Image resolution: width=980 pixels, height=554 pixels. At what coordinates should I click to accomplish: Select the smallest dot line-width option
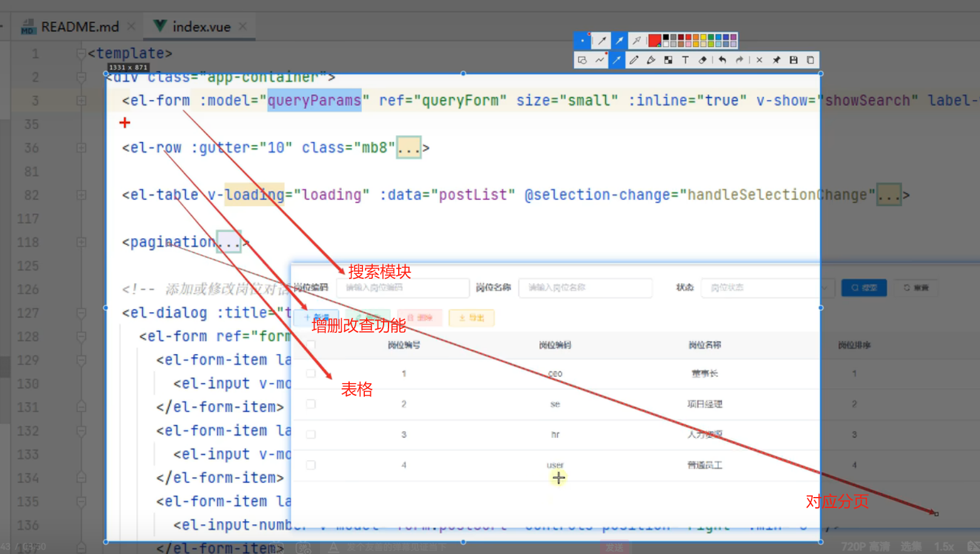pos(582,41)
